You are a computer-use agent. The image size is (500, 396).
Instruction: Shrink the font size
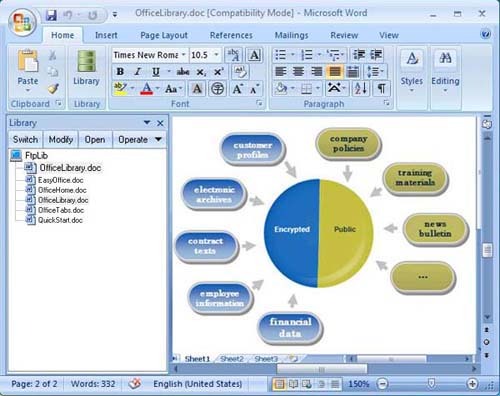(254, 89)
